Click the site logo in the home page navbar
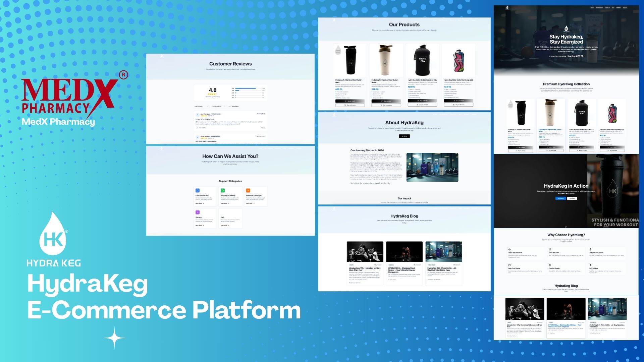Image resolution: width=644 pixels, height=362 pixels. (x=507, y=7)
